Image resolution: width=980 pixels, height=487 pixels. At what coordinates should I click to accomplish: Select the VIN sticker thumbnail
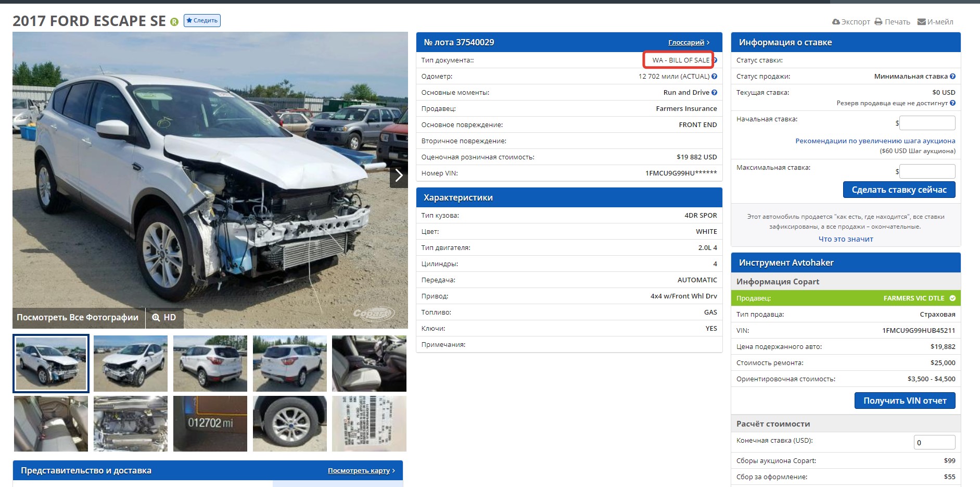pos(369,423)
